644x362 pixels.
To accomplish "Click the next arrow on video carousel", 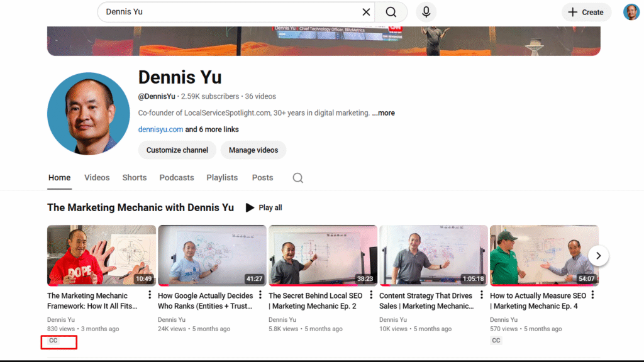I will pyautogui.click(x=598, y=255).
